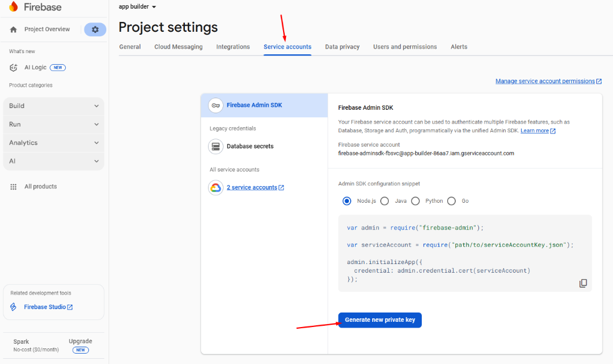Click the admin.initializeApp code line

(385, 262)
